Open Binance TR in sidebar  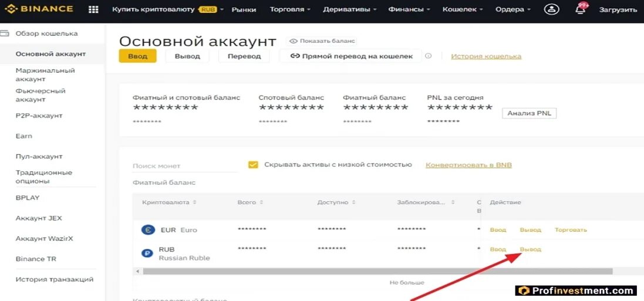[36, 259]
